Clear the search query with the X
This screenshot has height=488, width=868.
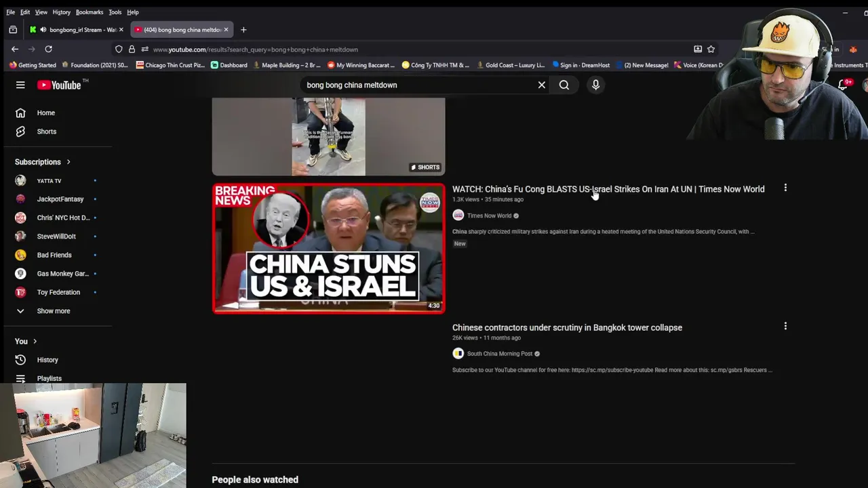pos(542,85)
